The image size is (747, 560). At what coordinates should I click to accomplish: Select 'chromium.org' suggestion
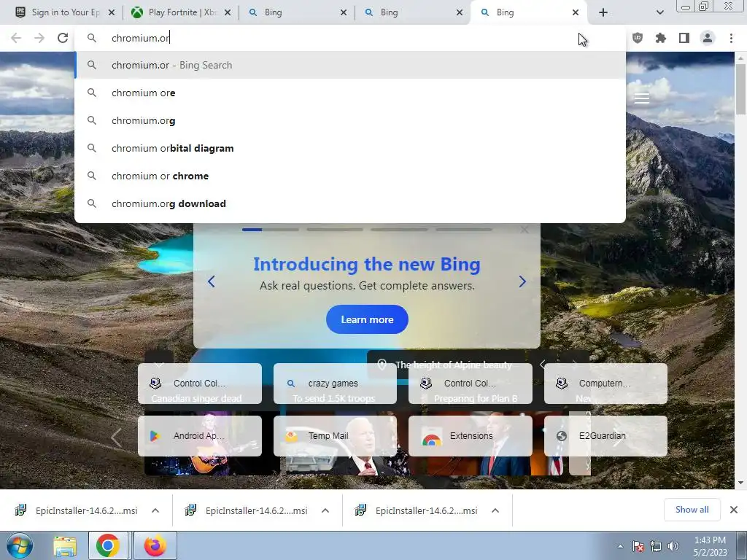[x=350, y=120]
